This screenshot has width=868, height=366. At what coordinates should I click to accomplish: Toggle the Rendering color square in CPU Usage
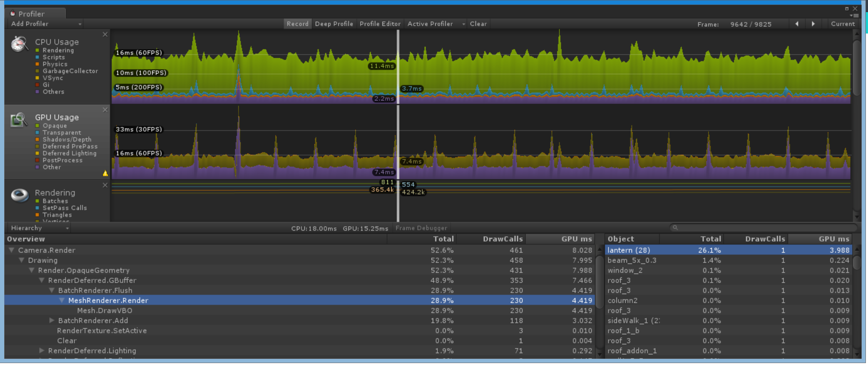click(x=37, y=50)
